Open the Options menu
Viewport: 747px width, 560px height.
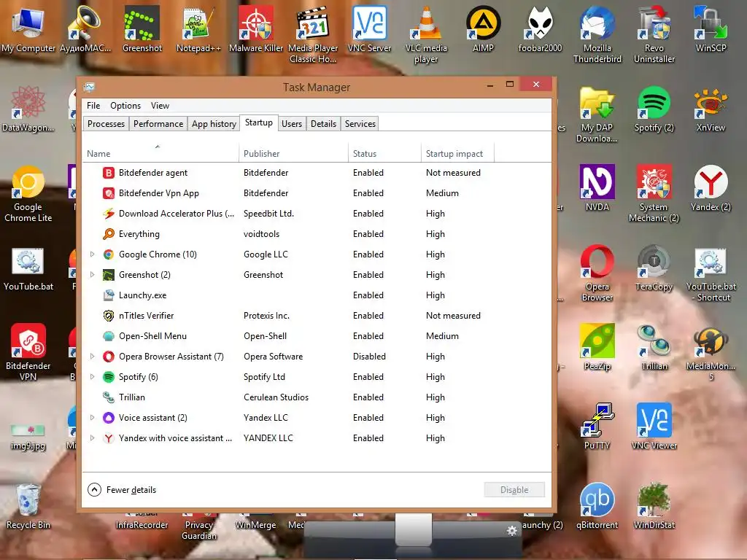point(125,106)
